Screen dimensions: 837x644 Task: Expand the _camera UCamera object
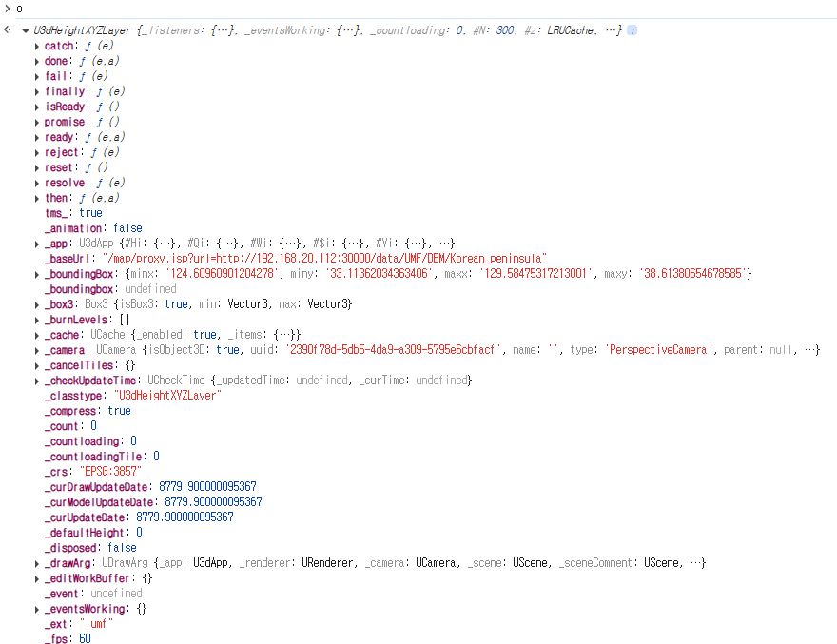(x=37, y=351)
